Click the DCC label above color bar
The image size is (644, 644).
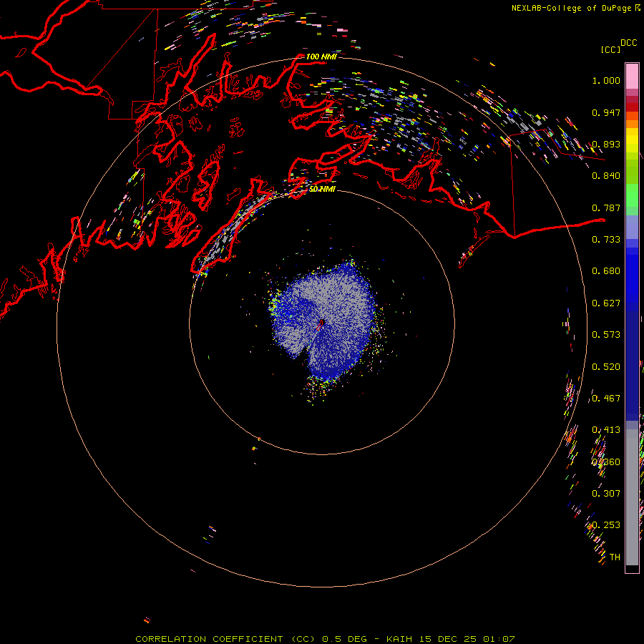pos(628,43)
